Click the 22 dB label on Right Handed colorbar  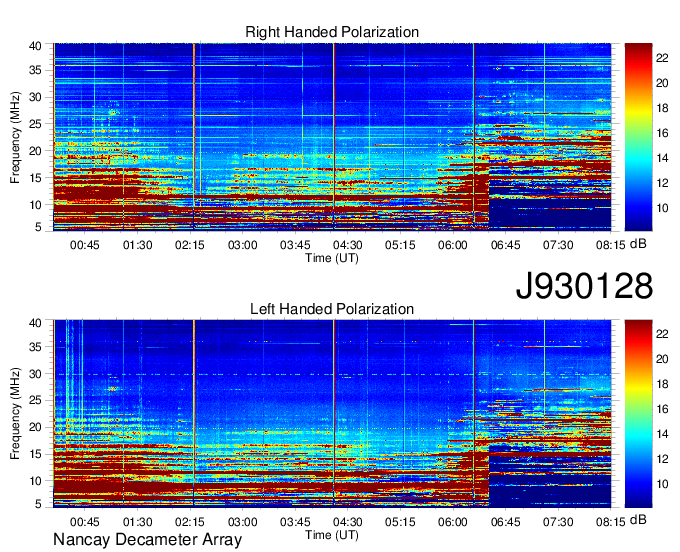click(662, 58)
